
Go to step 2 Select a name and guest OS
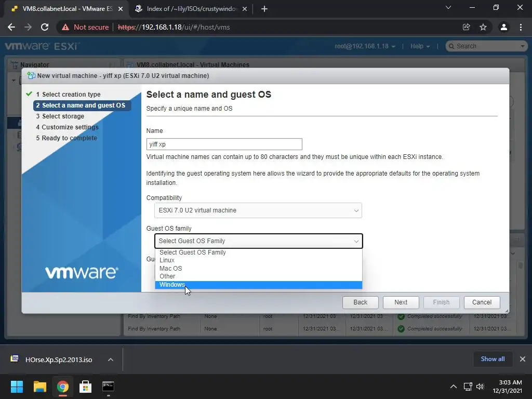(x=82, y=105)
